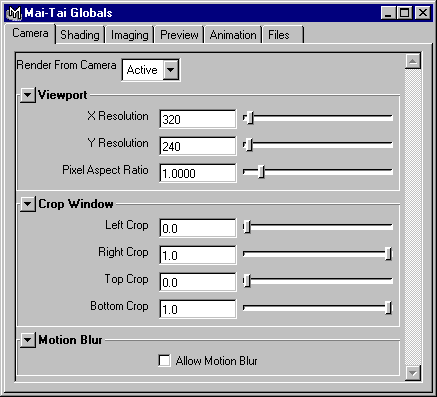437x397 pixels.
Task: Switch to the Camera tab
Action: (x=30, y=33)
